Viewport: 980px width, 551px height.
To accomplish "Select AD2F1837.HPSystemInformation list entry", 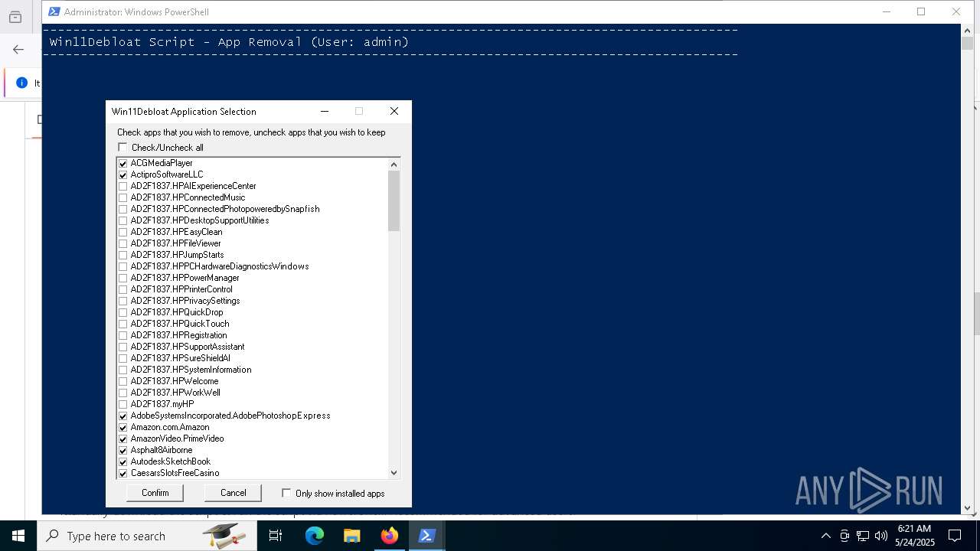I will click(191, 370).
